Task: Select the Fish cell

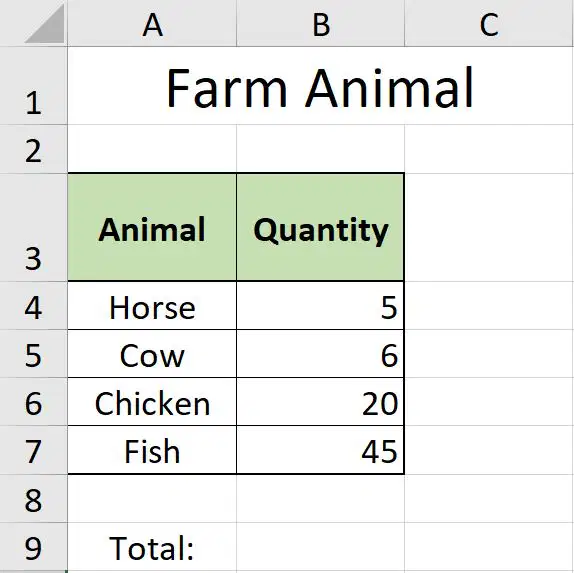Action: (x=152, y=450)
